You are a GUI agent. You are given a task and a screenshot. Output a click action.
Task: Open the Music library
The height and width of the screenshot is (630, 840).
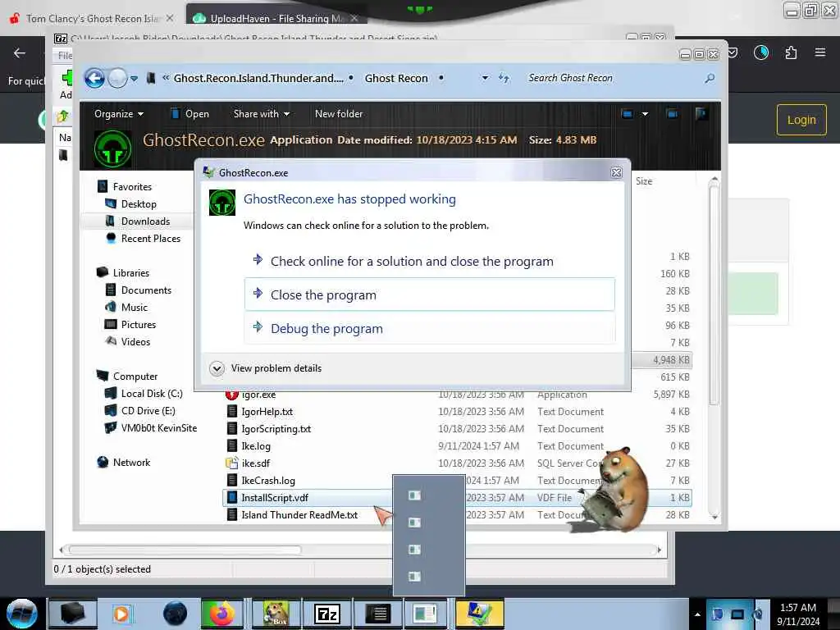(134, 307)
